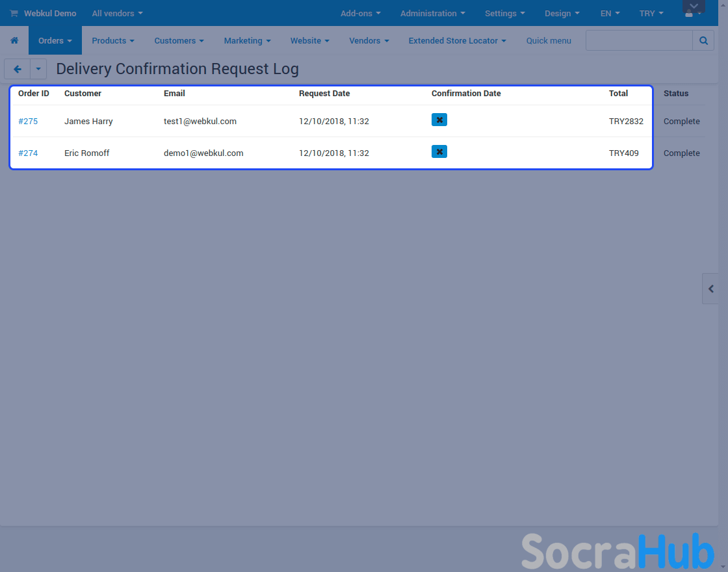Image resolution: width=728 pixels, height=572 pixels.
Task: Click the Complete status for James Harry
Action: pyautogui.click(x=681, y=121)
